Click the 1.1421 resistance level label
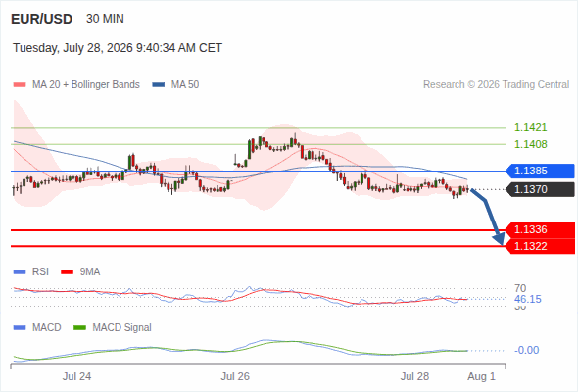The height and width of the screenshot is (392, 578). pyautogui.click(x=530, y=128)
